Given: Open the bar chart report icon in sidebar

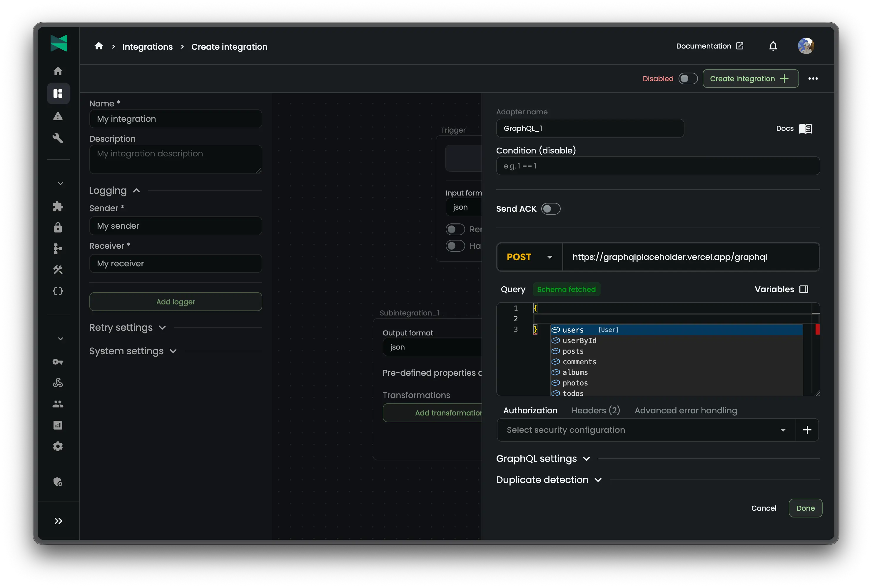Looking at the screenshot, I should [x=58, y=425].
